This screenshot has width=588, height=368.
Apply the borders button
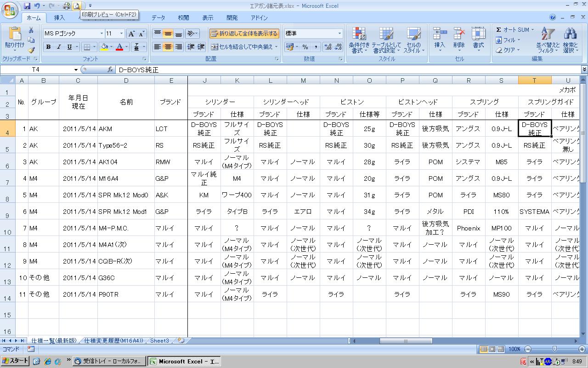tap(86, 47)
